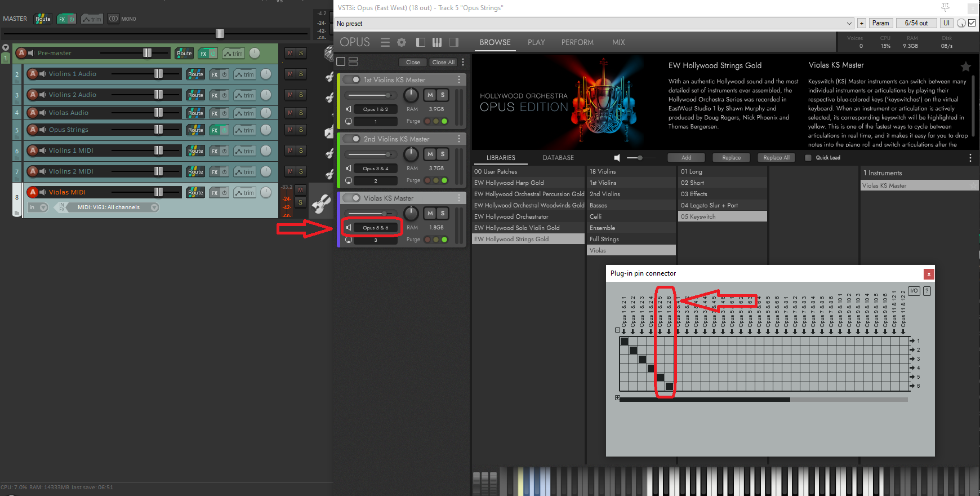Switch to the PLAY tab
Screen dimensions: 980x496
pos(536,42)
